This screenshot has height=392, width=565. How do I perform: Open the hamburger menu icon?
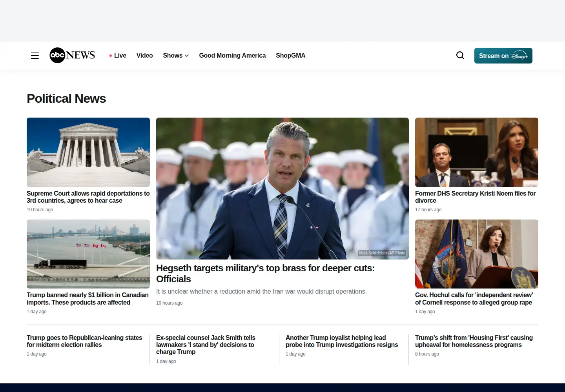pos(35,56)
